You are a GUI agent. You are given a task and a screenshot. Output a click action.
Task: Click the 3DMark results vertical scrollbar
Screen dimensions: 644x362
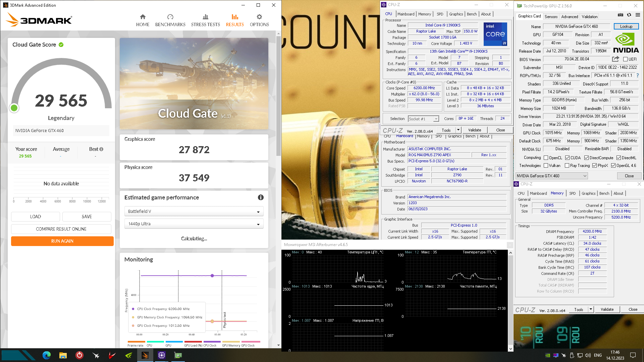coord(278,96)
